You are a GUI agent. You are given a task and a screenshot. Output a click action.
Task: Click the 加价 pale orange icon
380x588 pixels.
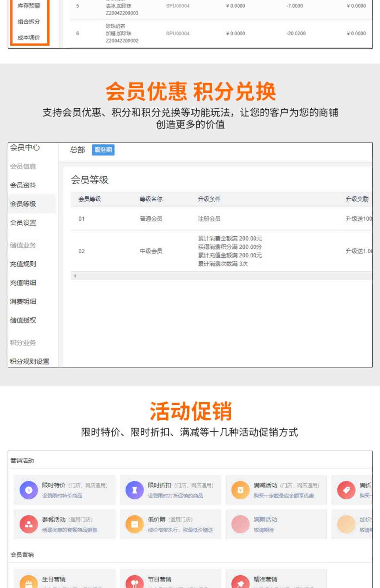pyautogui.click(x=346, y=524)
